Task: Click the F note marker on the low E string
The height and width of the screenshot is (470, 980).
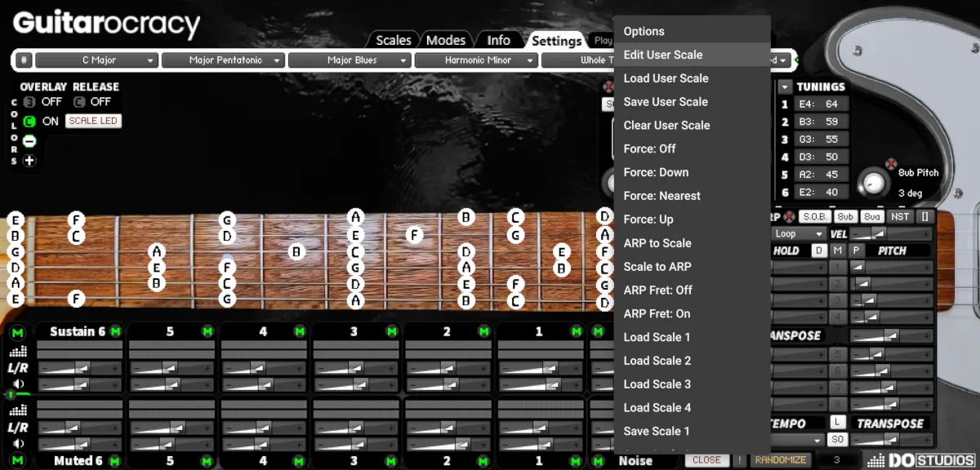Action: pyautogui.click(x=76, y=299)
